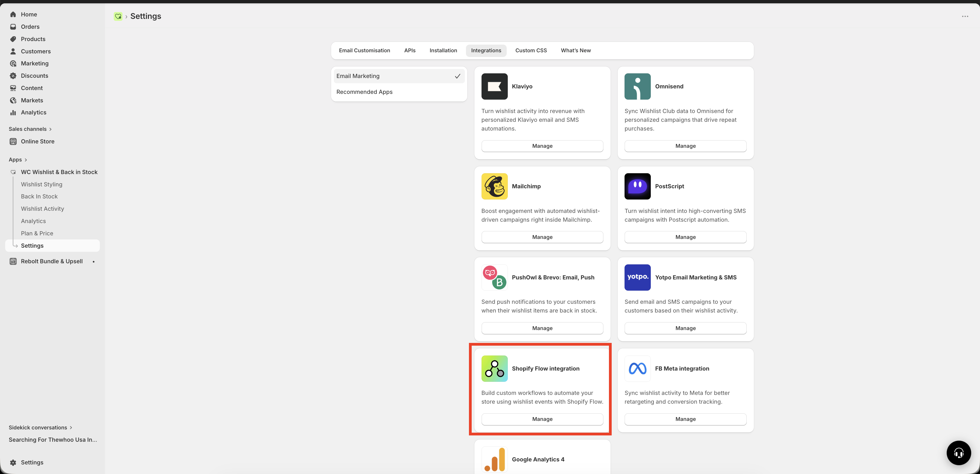Manage the Omnisend integration

[685, 146]
